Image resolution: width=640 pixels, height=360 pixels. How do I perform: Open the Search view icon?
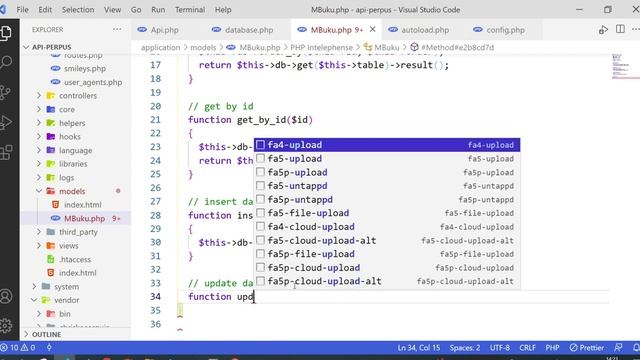6,62
